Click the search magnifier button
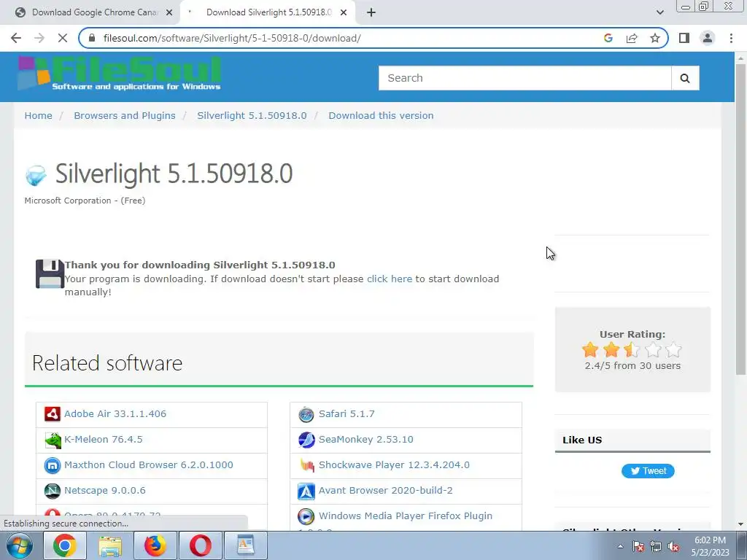The image size is (747, 560). (685, 78)
